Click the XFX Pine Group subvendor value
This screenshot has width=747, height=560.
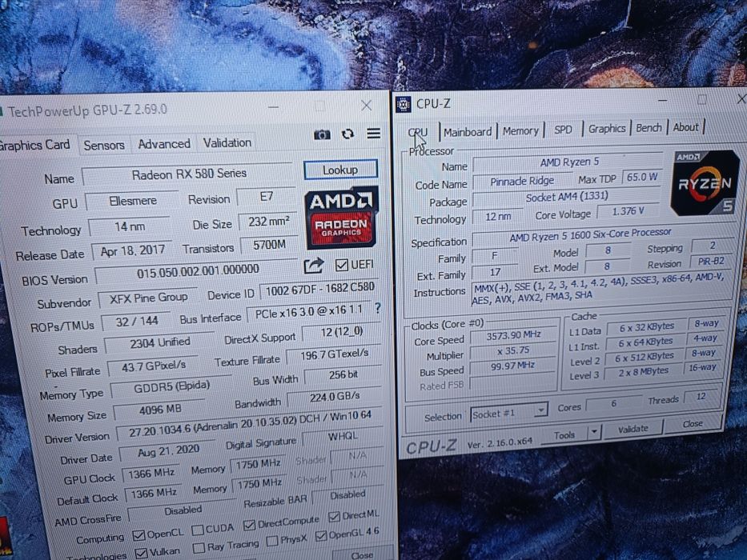148,298
